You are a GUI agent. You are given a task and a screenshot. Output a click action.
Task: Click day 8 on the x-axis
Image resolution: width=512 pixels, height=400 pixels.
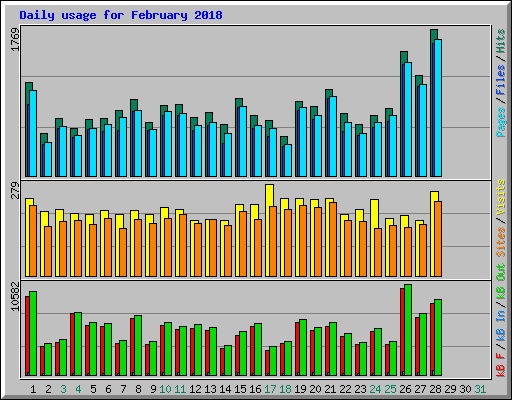click(x=138, y=389)
